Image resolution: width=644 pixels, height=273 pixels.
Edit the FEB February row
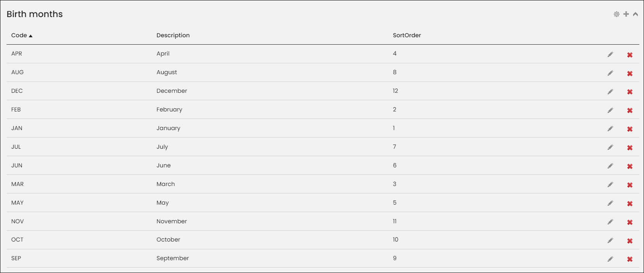pos(610,111)
